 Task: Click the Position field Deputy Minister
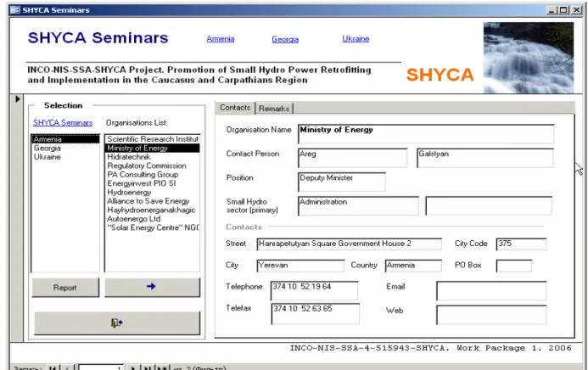[x=342, y=182]
